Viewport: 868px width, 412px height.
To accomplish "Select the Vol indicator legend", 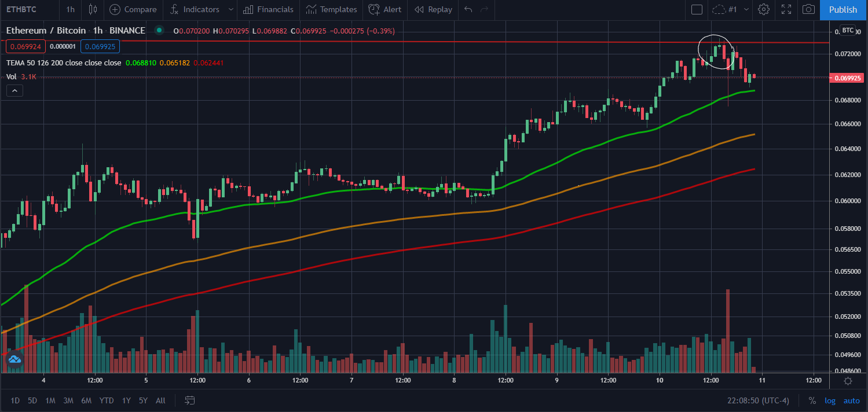I will click(x=12, y=76).
